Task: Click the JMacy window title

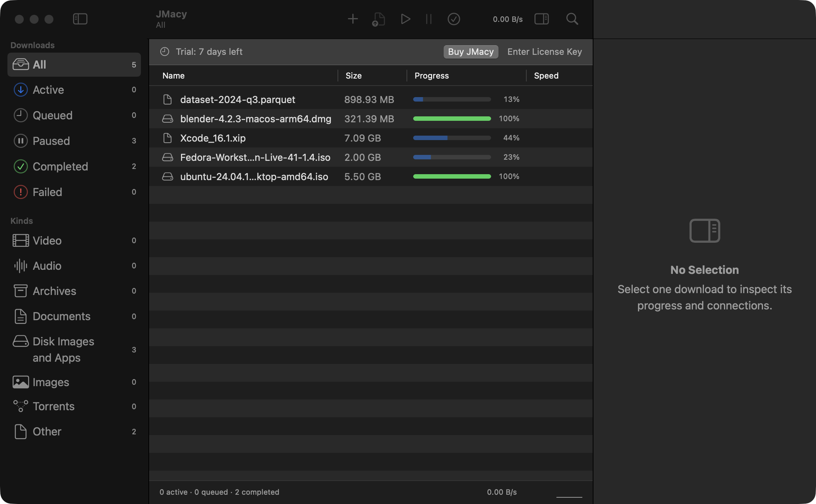Action: click(x=171, y=14)
